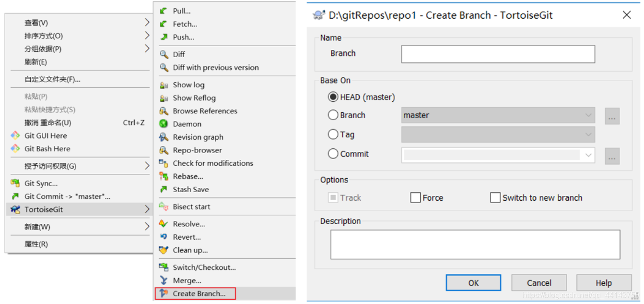The height and width of the screenshot is (304, 644).
Task: Click Cancel in Create Branch dialog
Action: click(x=539, y=282)
